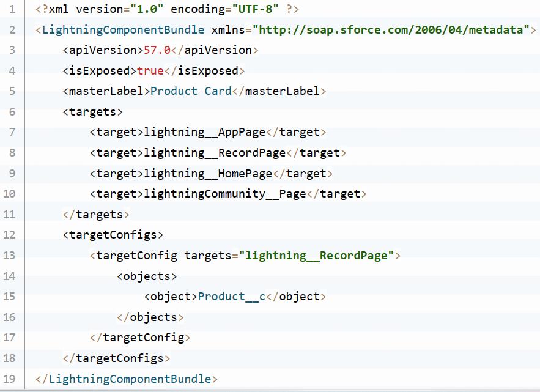Click the closing masterLabel tag

279,91
